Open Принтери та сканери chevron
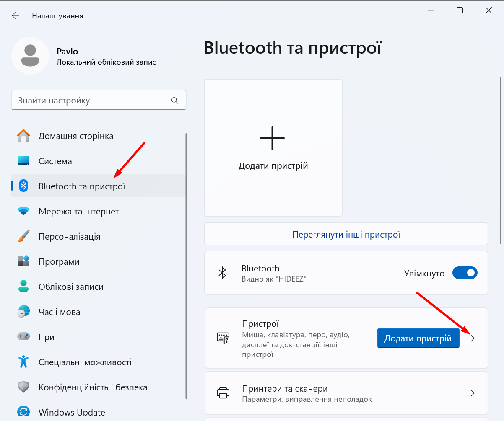 (473, 393)
